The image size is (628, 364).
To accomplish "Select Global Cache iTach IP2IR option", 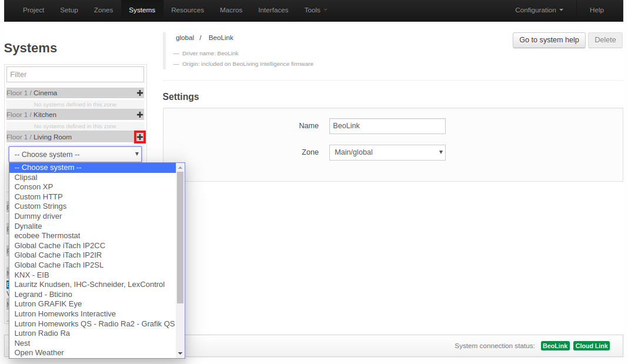I will [x=92, y=255].
